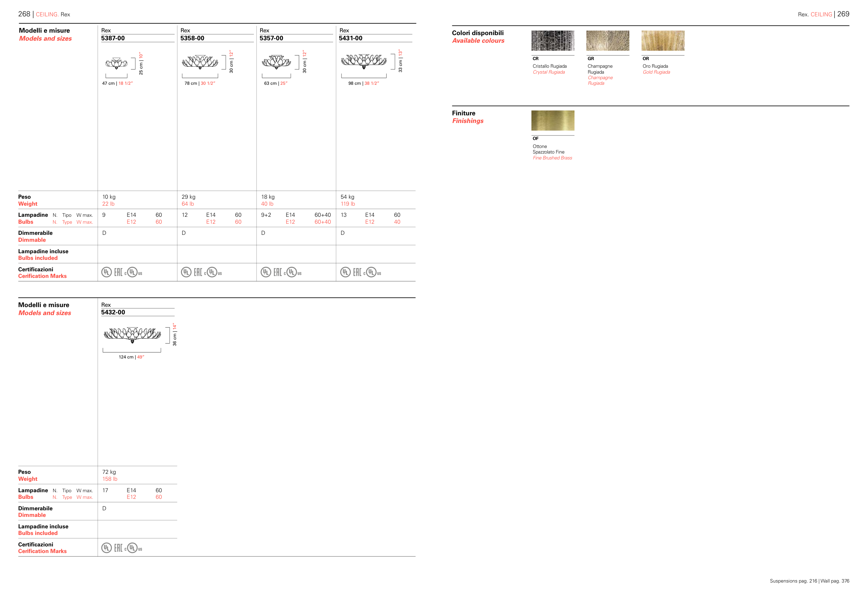
Task: Click the Suspensions pag. 216 reference
Action: click(793, 581)
